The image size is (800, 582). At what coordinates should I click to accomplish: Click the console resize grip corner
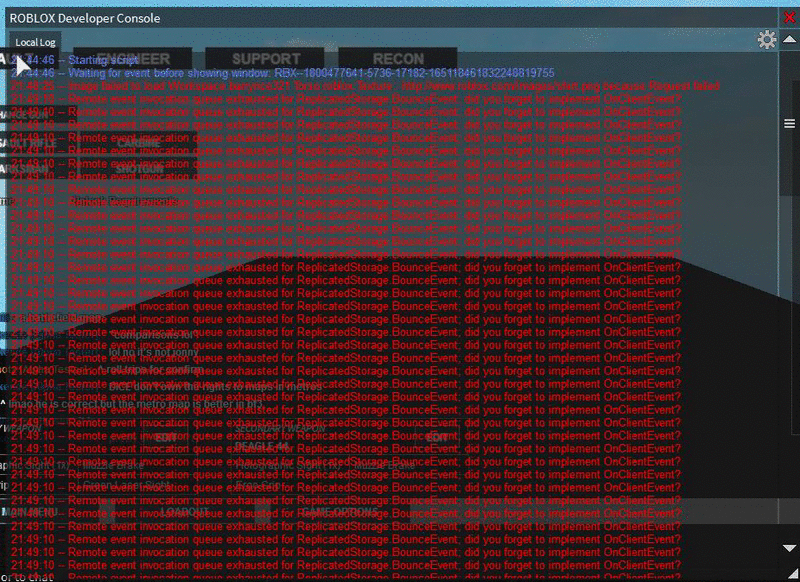tap(792, 573)
